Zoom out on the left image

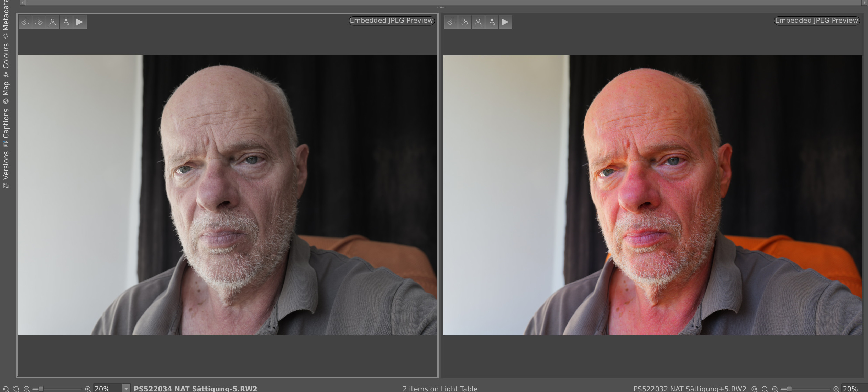pyautogui.click(x=26, y=389)
